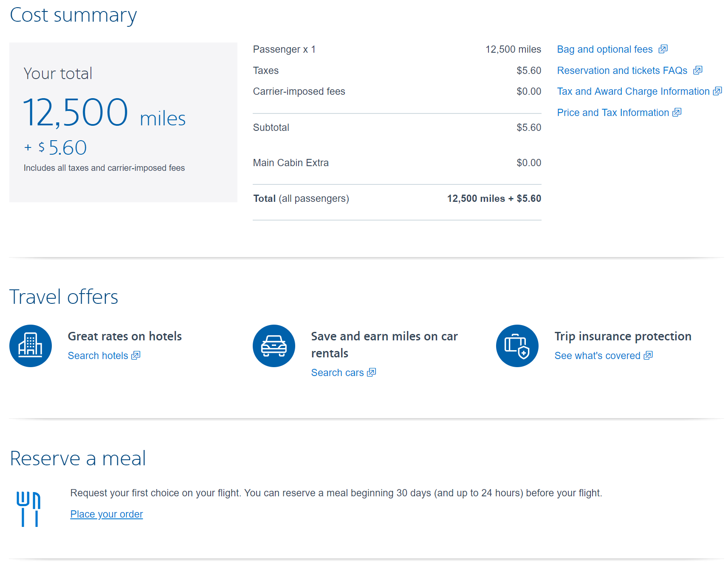Follow the Search hotels link
Screen dimensions: 728x566
click(98, 356)
